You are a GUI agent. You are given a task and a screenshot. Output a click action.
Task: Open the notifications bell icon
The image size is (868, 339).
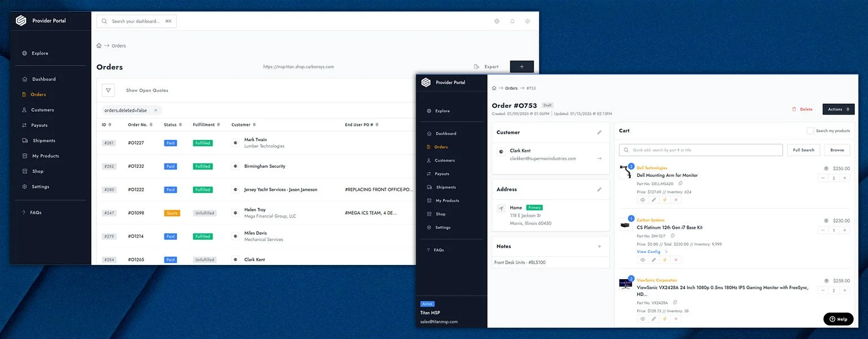click(x=512, y=21)
